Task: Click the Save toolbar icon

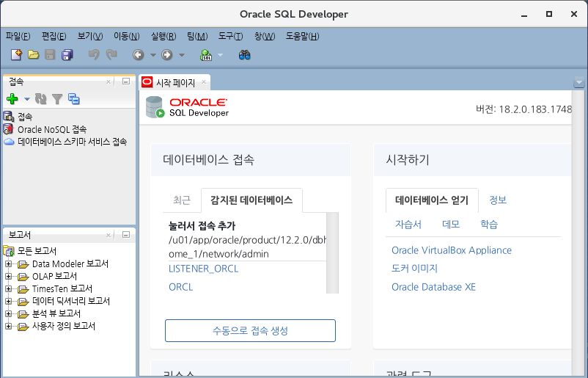Action: [x=50, y=55]
